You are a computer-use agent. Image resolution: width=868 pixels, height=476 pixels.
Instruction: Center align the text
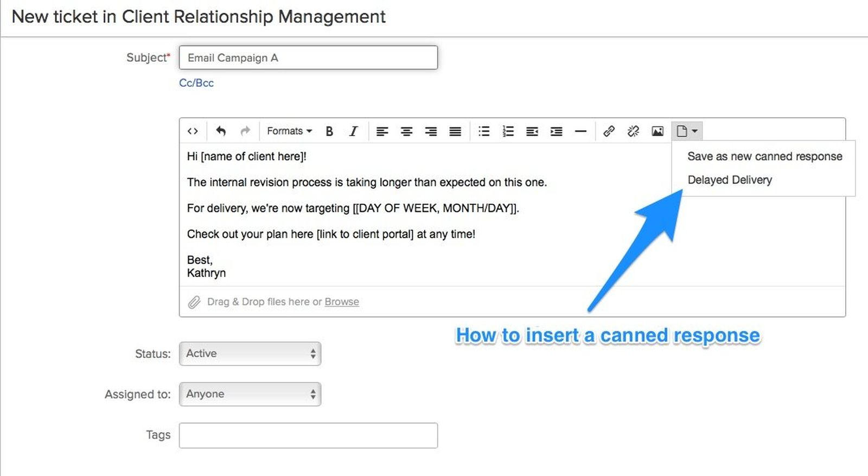click(x=406, y=131)
